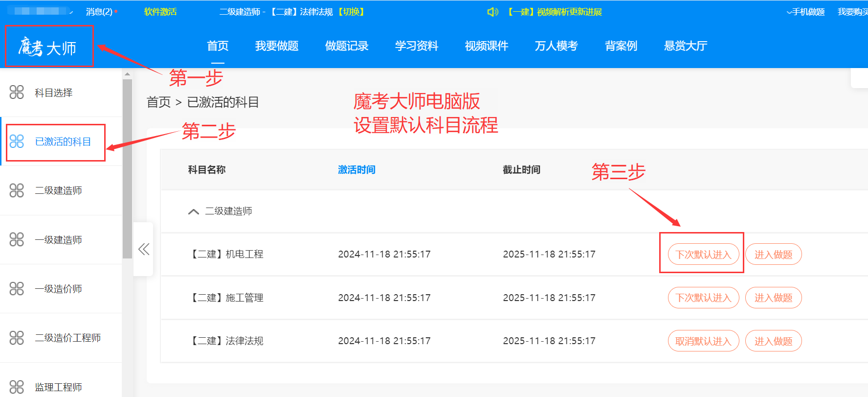Click the speaker announcement icon
Screen dimensions: 868x397
point(492,12)
